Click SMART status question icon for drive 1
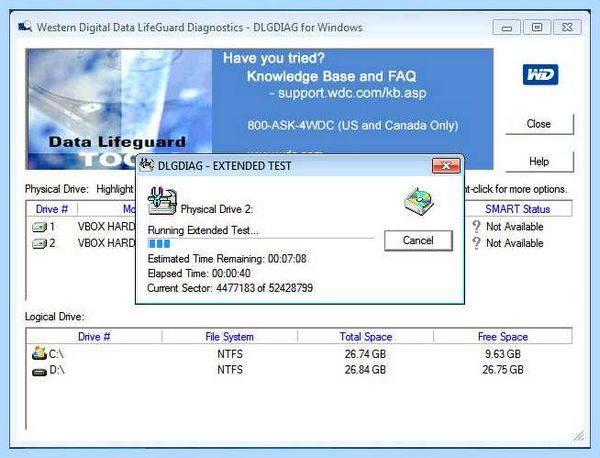600x458 pixels. pos(476,227)
